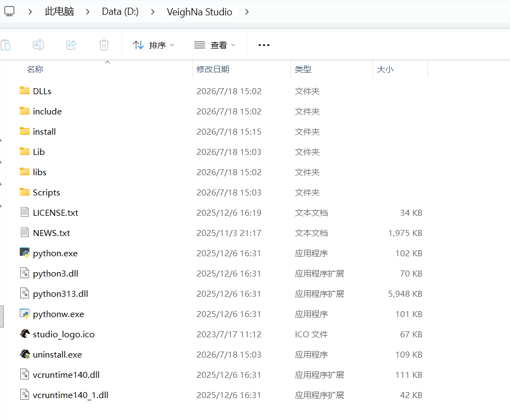Click the delete trash can icon
This screenshot has width=510, height=420.
[104, 45]
